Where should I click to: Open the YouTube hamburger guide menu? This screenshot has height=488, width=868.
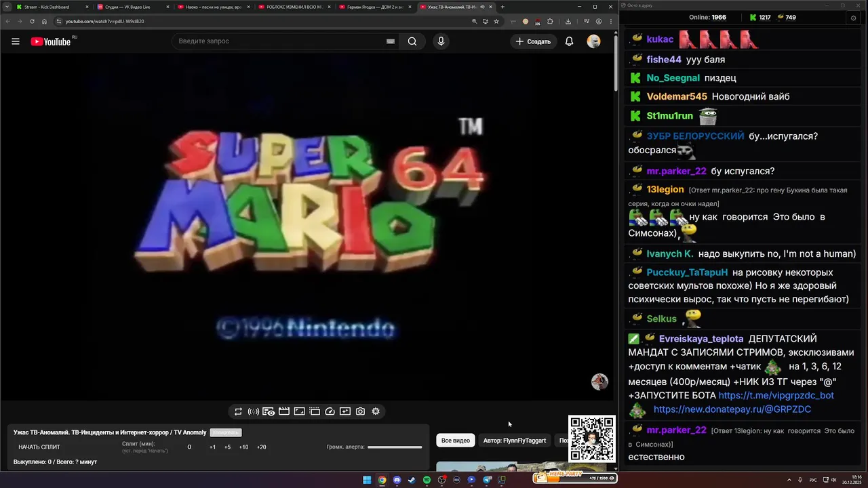click(x=15, y=41)
